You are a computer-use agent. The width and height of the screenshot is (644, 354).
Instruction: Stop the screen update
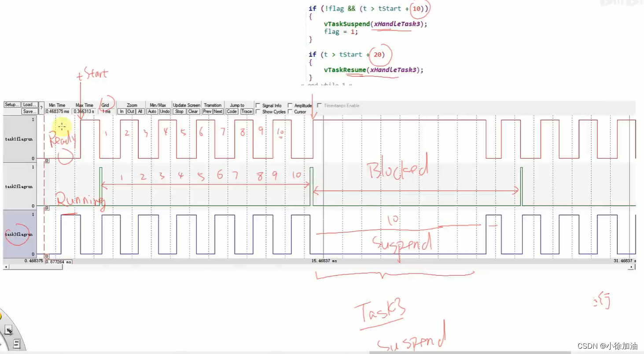click(179, 111)
